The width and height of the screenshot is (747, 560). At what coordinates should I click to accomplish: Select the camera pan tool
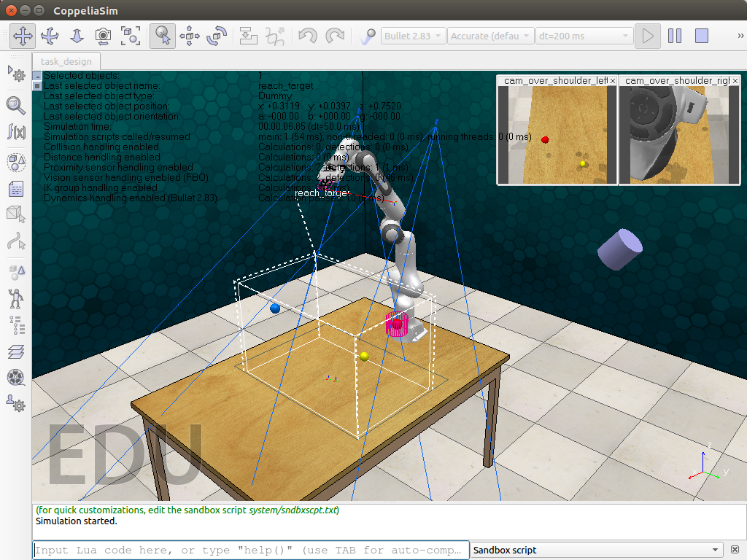click(23, 36)
